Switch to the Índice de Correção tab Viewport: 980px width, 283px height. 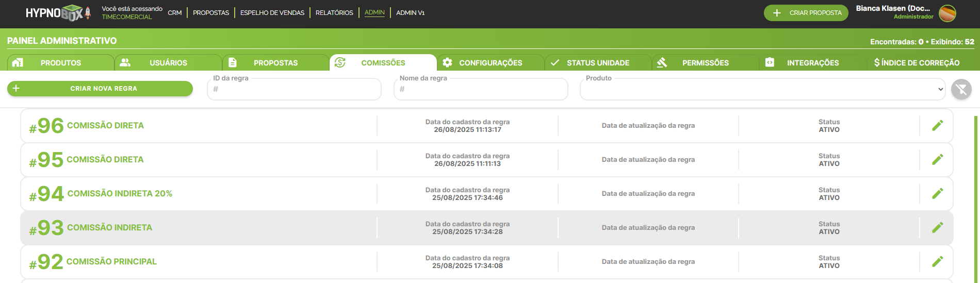917,62
